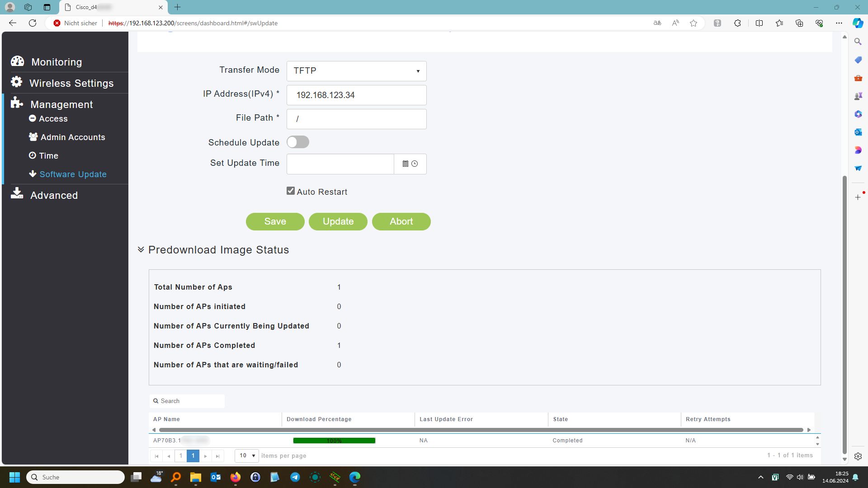
Task: Open Edge sidebar tools briefcase icon
Action: (x=858, y=78)
